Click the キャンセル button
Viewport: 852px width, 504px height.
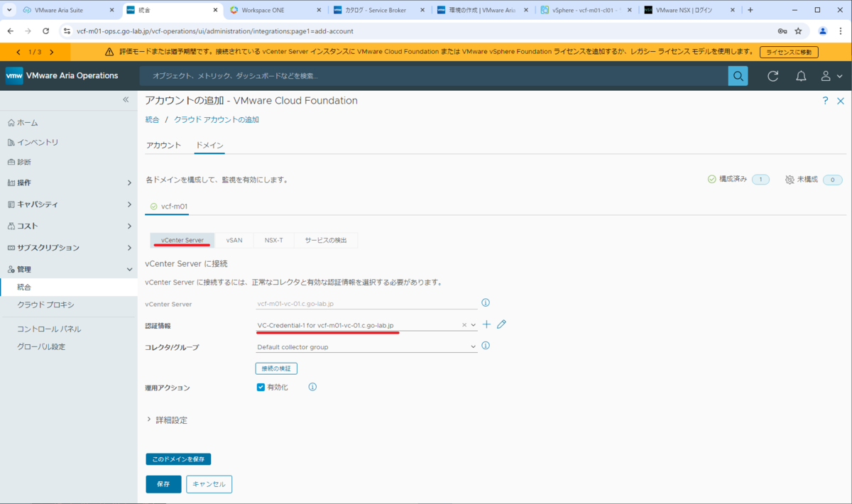[x=209, y=484]
